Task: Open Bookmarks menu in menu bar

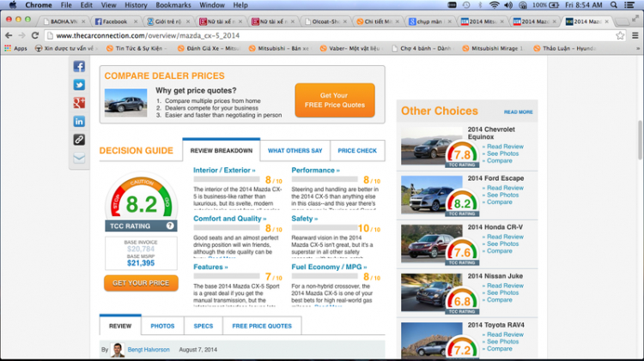Action: [173, 5]
